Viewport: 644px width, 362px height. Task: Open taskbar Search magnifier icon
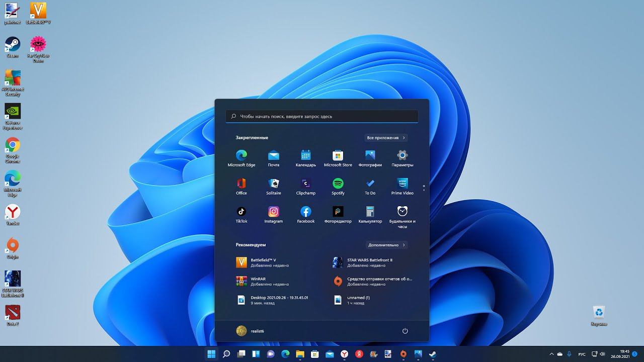[x=226, y=354]
